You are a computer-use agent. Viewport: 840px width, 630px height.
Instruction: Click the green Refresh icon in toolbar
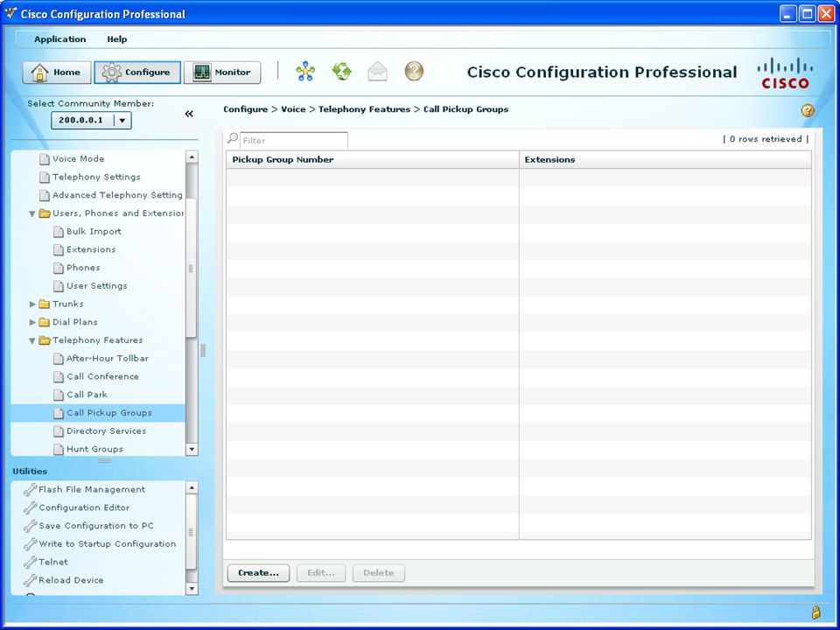[342, 71]
